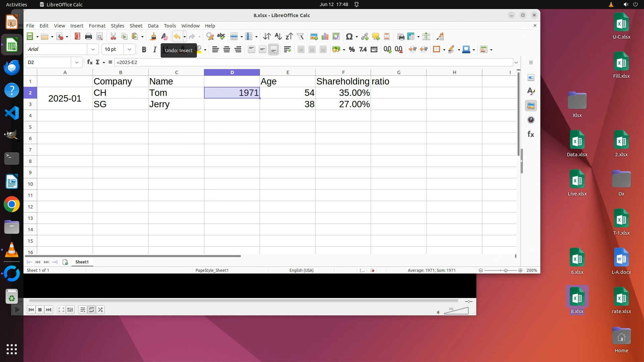This screenshot has height=362, width=644.
Task: Open the font size dropdown
Action: (x=129, y=49)
